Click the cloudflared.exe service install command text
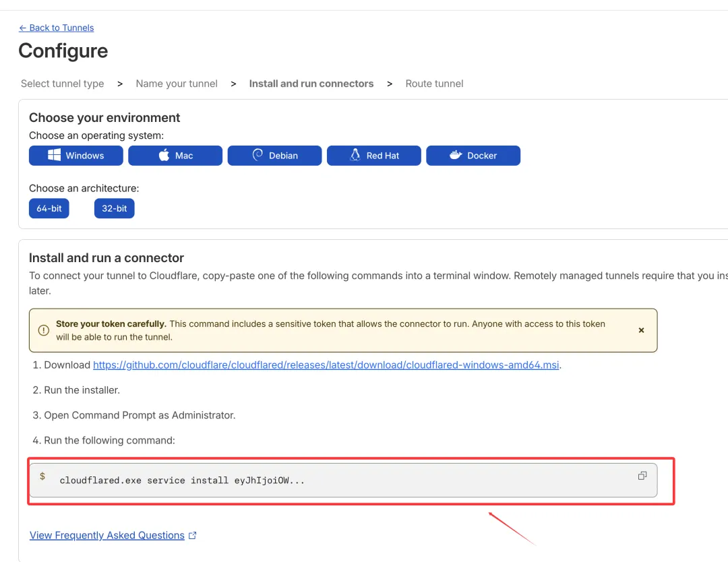The image size is (728, 562). point(182,480)
